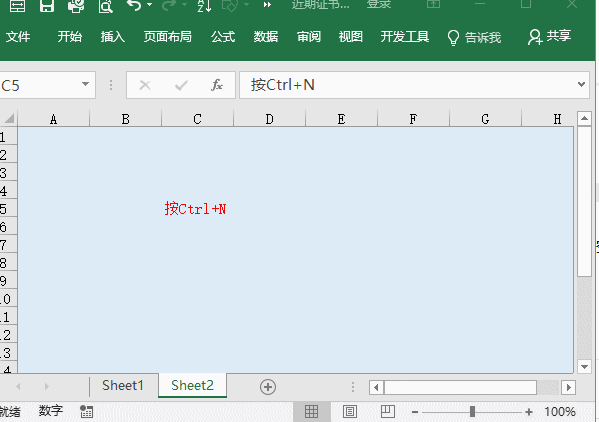The width and height of the screenshot is (599, 422).
Task: Add a new sheet with plus icon
Action: pos(268,387)
